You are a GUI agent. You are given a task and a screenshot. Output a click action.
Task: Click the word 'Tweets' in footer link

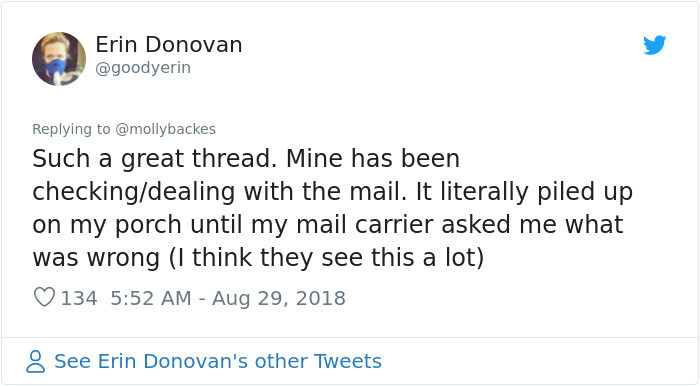pos(348,361)
